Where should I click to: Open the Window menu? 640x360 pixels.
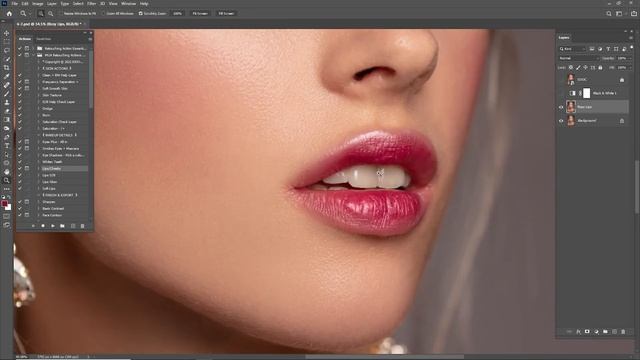(x=128, y=4)
